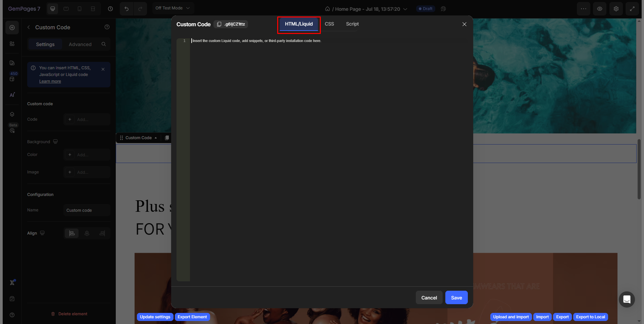Click Update settings button
Screen dimensions: 644x324
point(155,317)
